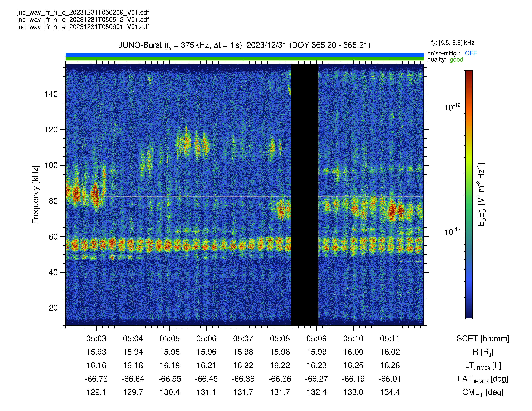Click the 05:11 time axis label

390,338
